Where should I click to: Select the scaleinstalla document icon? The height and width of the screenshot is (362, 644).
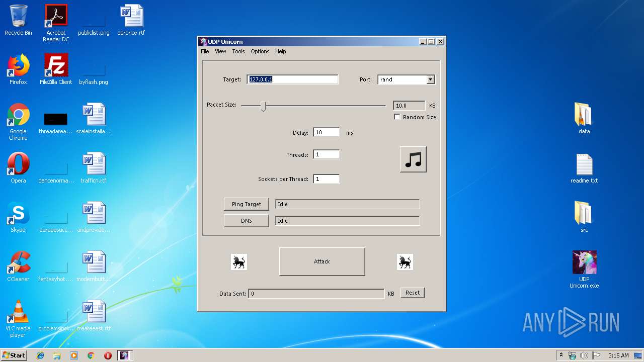[x=94, y=119]
